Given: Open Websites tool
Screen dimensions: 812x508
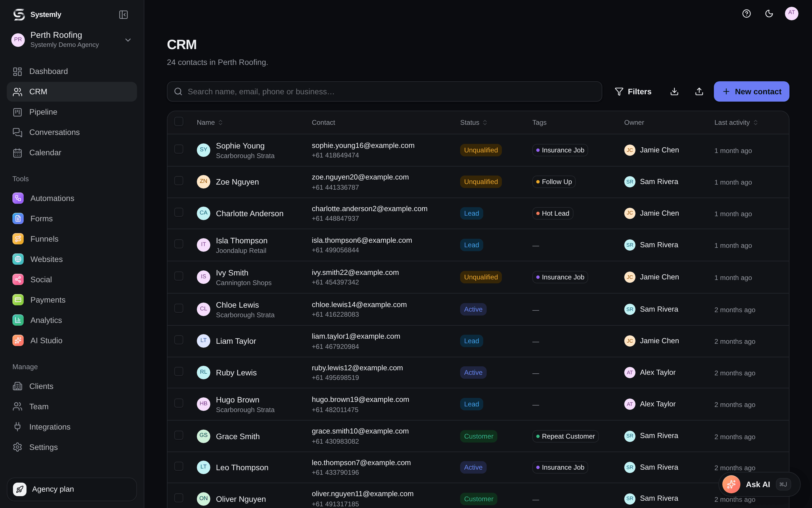Looking at the screenshot, I should (x=72, y=259).
